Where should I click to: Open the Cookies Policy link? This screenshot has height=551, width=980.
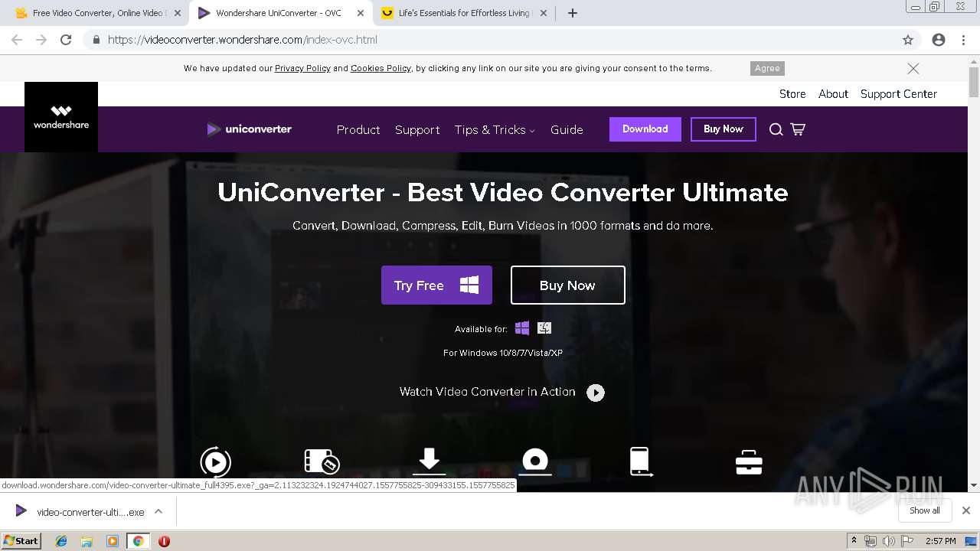click(381, 68)
